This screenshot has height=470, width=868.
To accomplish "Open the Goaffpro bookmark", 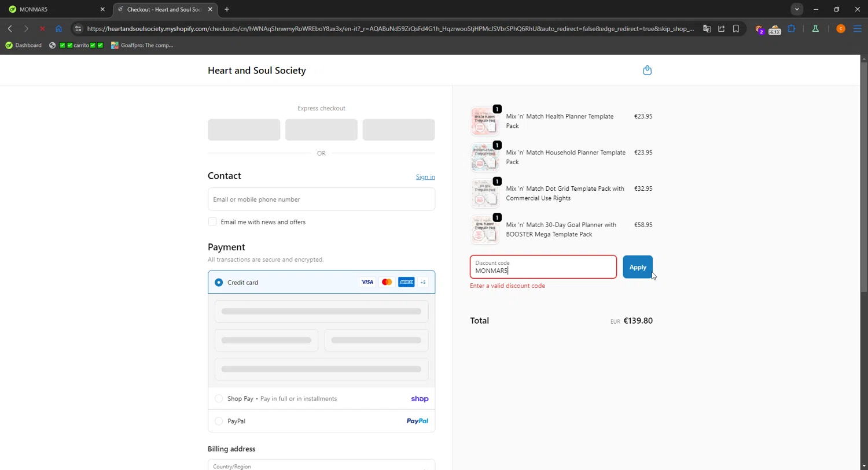I will coord(142,45).
